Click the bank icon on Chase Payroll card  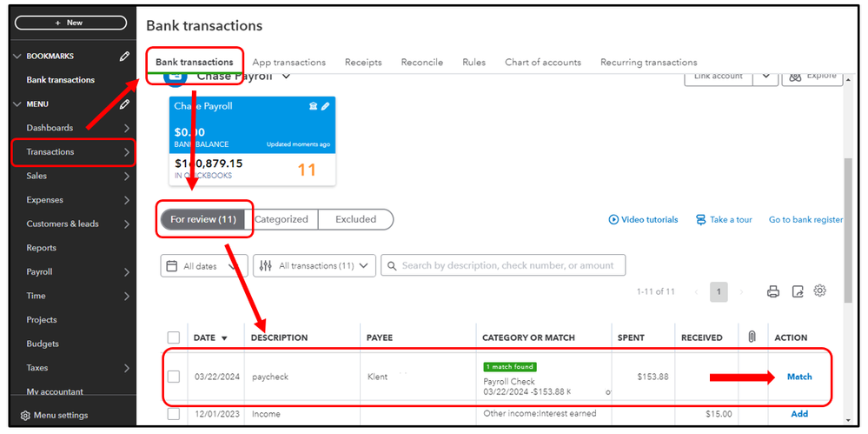click(313, 106)
